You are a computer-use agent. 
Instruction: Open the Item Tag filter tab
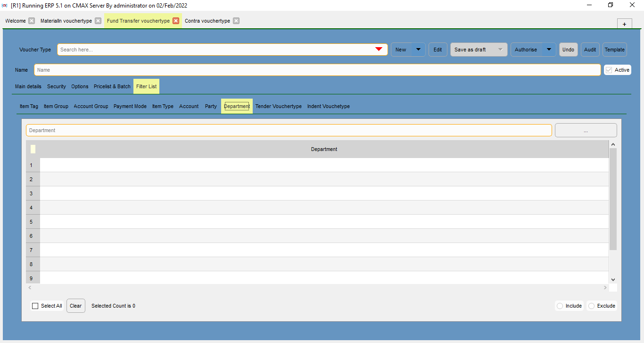(29, 106)
